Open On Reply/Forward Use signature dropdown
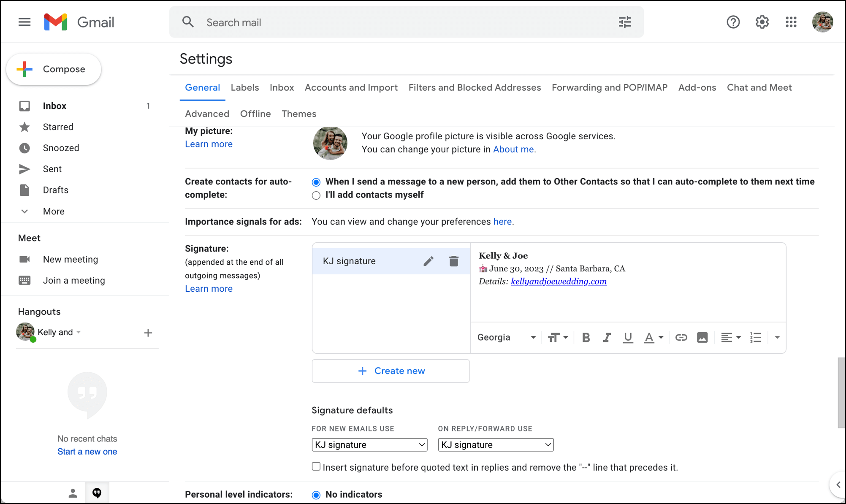 coord(496,444)
